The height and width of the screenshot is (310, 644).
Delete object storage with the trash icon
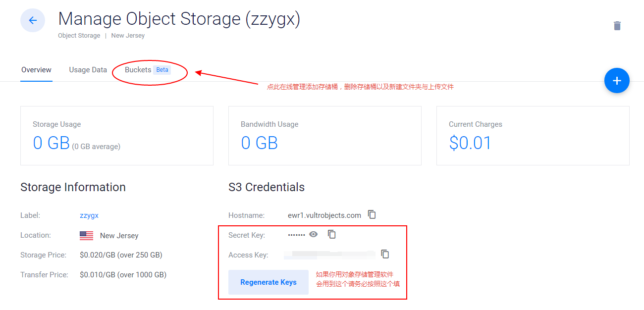pos(617,26)
